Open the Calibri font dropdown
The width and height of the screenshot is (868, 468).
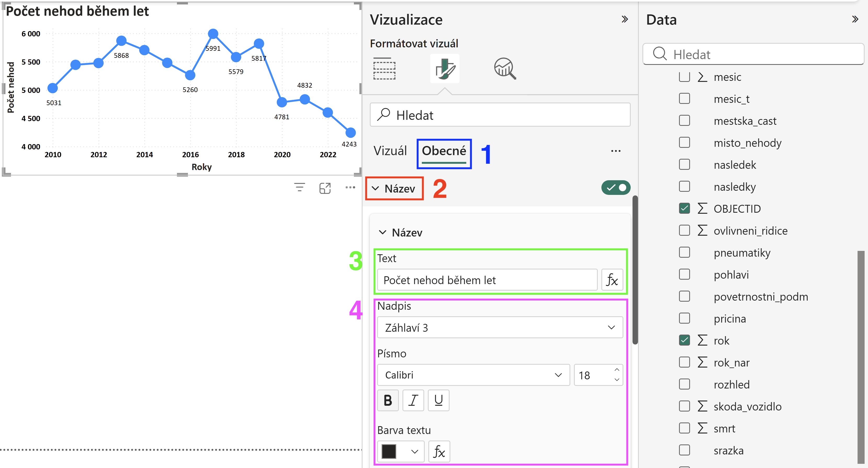pos(473,375)
